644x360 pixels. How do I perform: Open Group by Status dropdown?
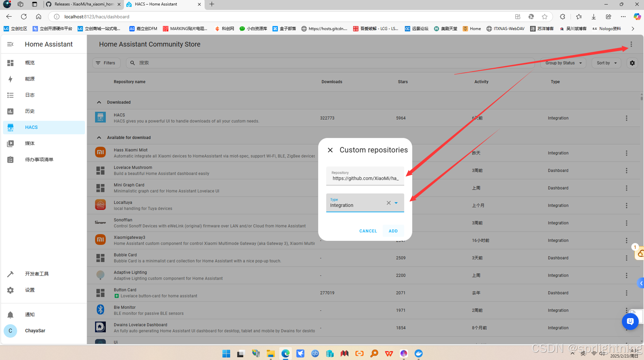coord(563,63)
